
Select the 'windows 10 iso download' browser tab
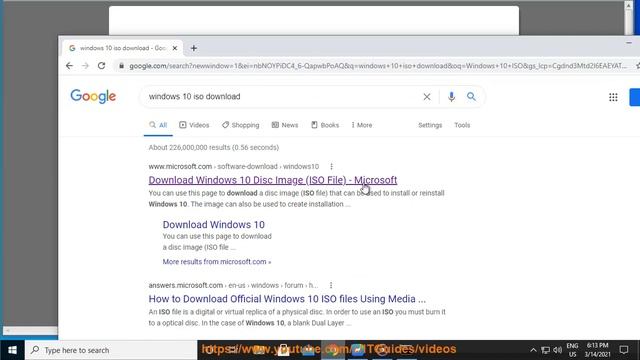click(122, 48)
